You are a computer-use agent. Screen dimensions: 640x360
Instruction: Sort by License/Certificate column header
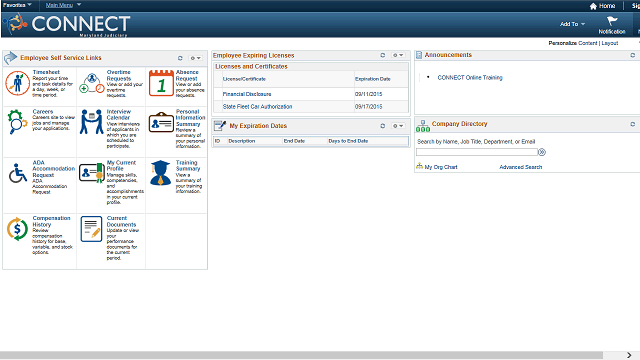tap(244, 79)
